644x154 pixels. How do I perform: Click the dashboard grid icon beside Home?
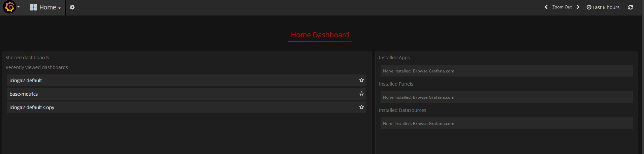click(x=33, y=7)
